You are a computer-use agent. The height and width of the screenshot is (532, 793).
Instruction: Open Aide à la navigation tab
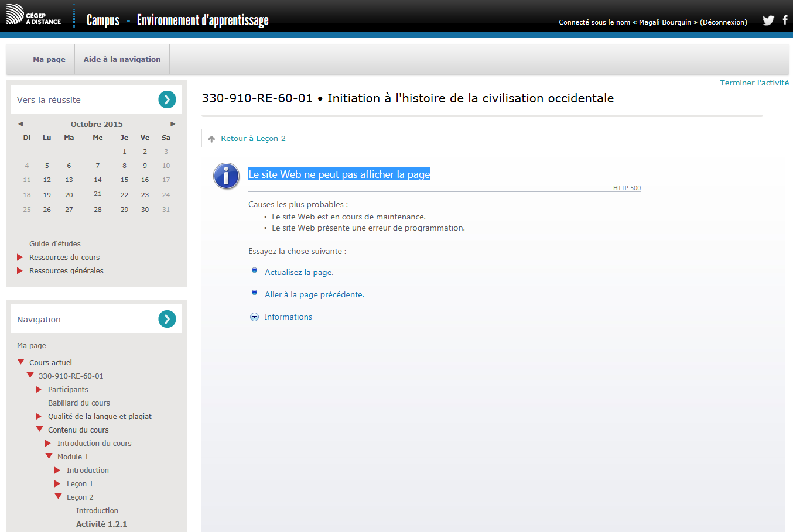click(x=122, y=60)
